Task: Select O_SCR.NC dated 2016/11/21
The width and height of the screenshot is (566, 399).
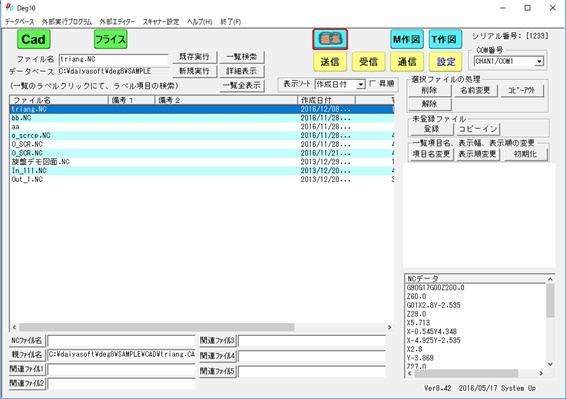Action: (202, 153)
